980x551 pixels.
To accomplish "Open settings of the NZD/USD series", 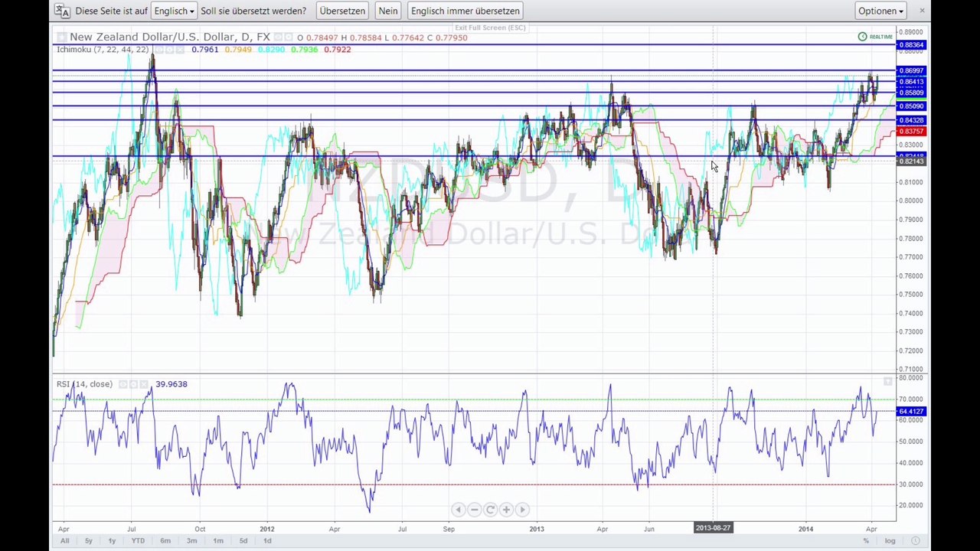I will coord(288,37).
